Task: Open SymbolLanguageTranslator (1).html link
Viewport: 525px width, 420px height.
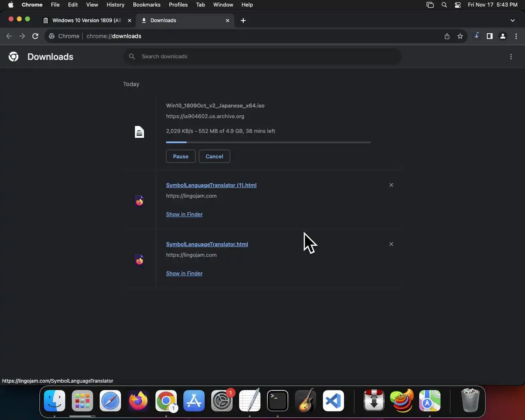Action: point(211,185)
